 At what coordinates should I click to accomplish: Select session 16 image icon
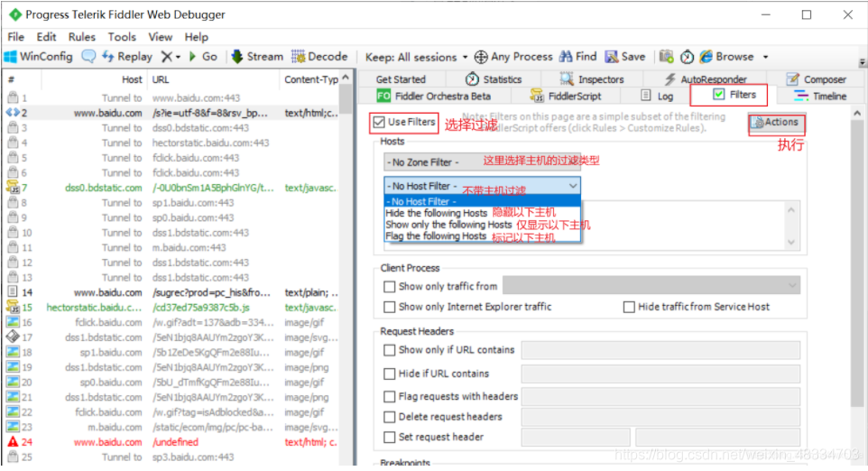pos(13,322)
